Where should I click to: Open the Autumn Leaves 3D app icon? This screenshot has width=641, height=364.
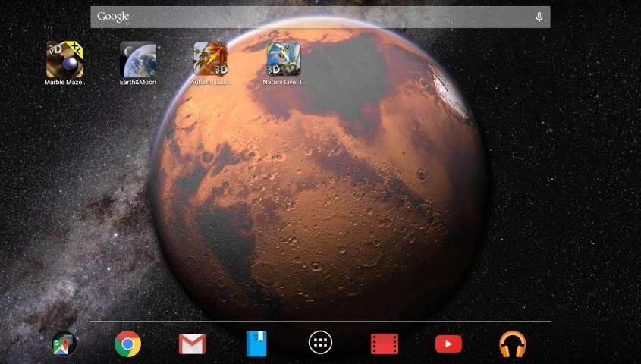click(x=211, y=59)
